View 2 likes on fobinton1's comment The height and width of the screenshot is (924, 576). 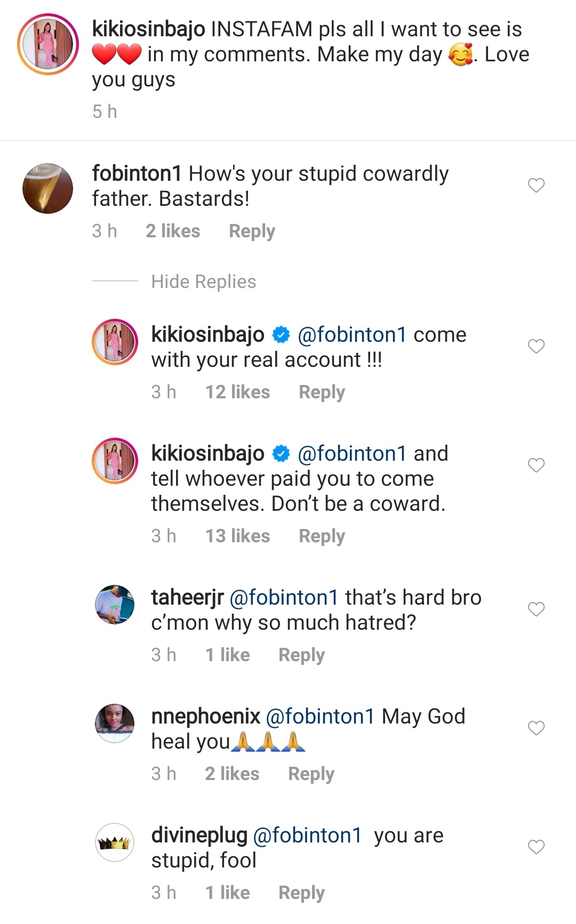pyautogui.click(x=173, y=231)
